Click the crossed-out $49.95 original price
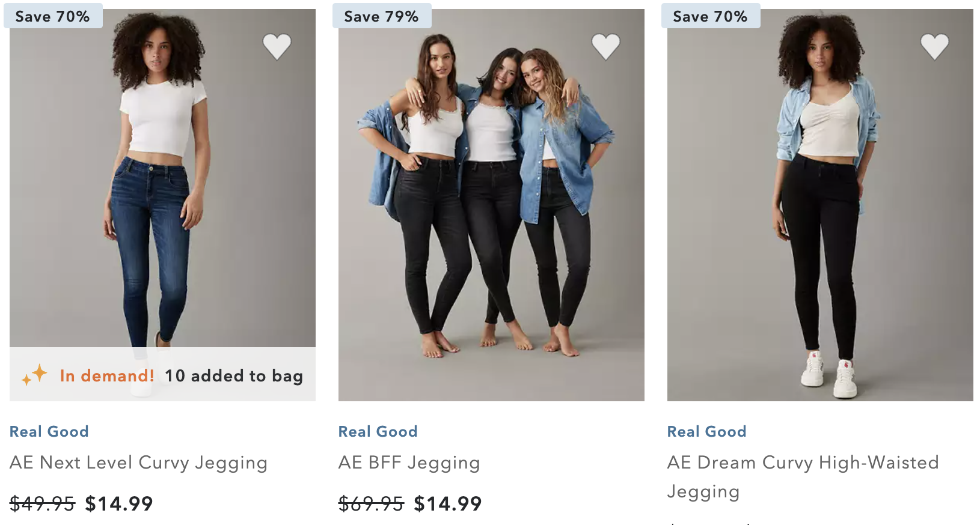This screenshot has height=525, width=980. tap(42, 503)
